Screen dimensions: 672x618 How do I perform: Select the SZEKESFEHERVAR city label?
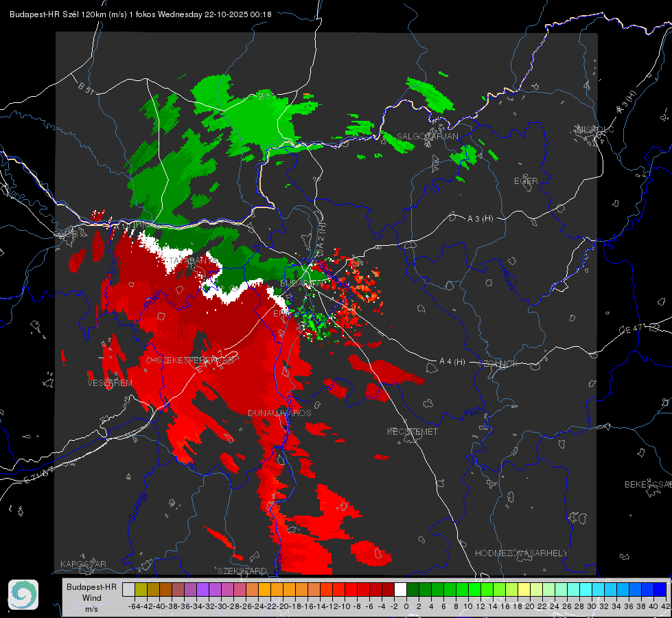click(x=196, y=360)
